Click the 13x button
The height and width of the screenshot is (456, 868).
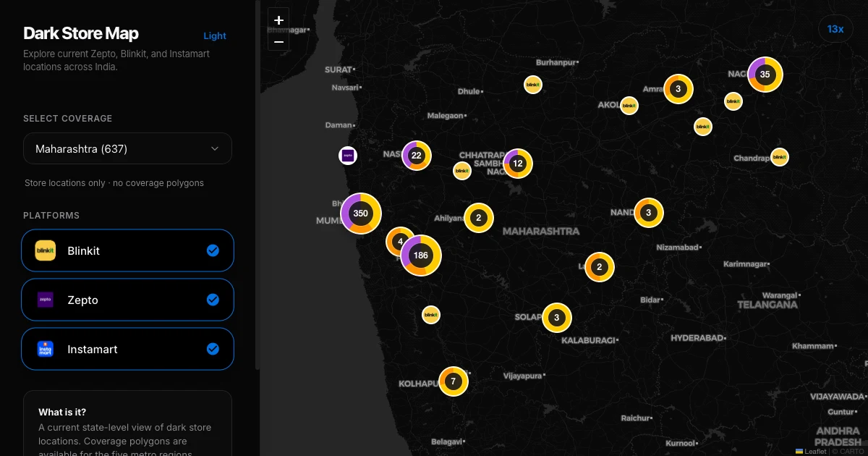click(835, 29)
